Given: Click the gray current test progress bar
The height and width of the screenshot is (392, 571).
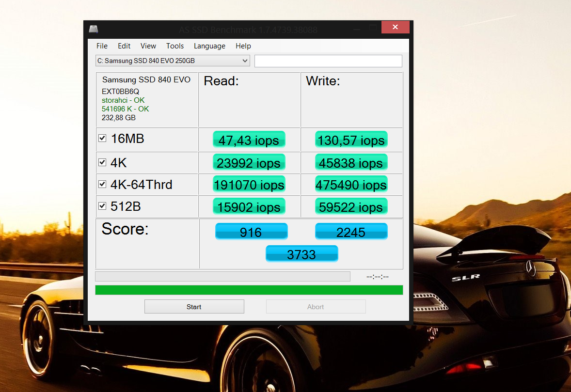Looking at the screenshot, I should pos(222,276).
